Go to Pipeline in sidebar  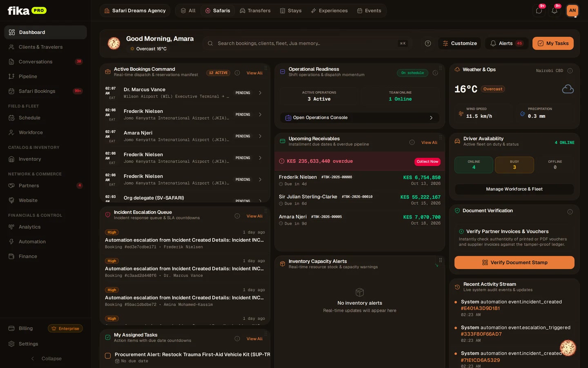pos(45,76)
